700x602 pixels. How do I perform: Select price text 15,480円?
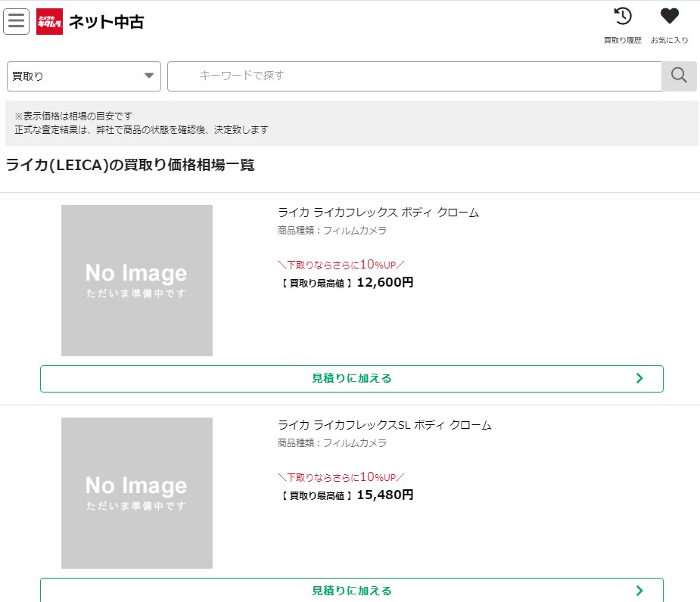tap(385, 495)
